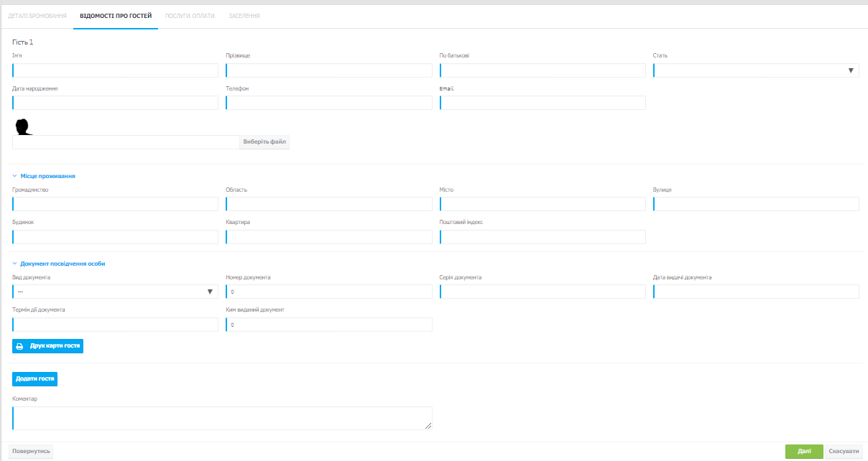This screenshot has height=461, width=868.
Task: Go to the Заселення tab
Action: click(244, 15)
